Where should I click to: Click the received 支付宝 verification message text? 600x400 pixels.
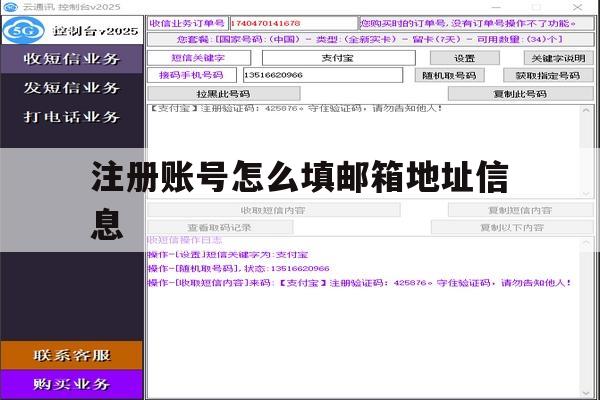click(296, 109)
